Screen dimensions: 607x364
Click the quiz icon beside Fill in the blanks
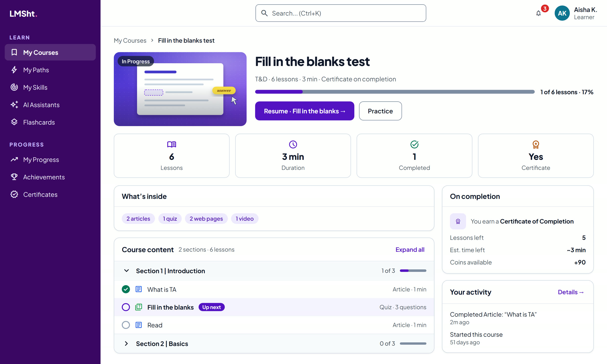point(139,307)
